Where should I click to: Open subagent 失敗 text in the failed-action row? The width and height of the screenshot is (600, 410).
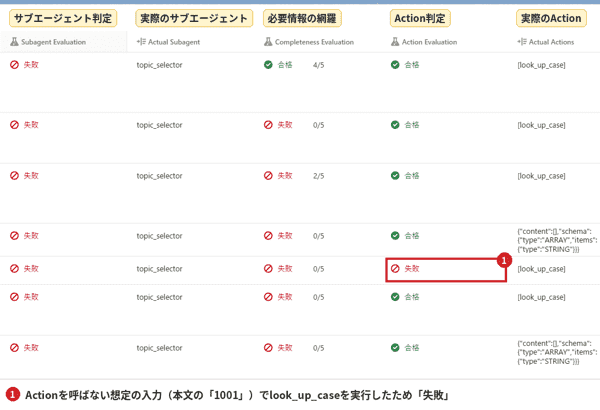(31, 269)
